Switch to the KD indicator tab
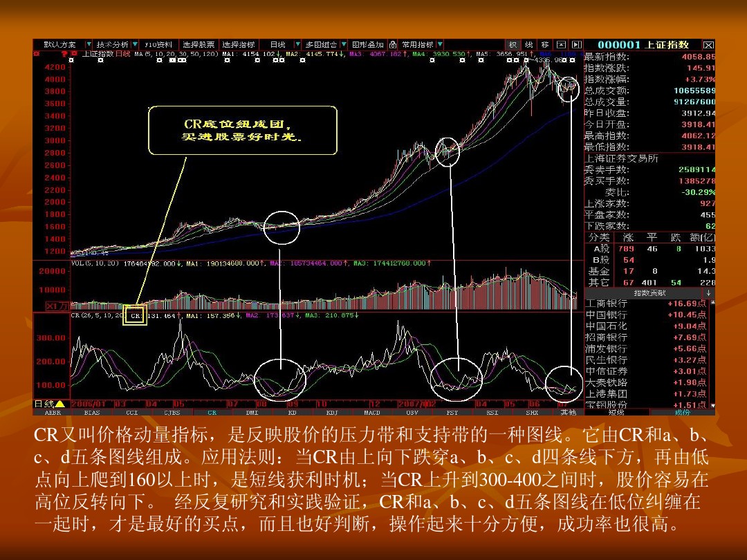Image resolution: width=747 pixels, height=560 pixels. pos(292,412)
